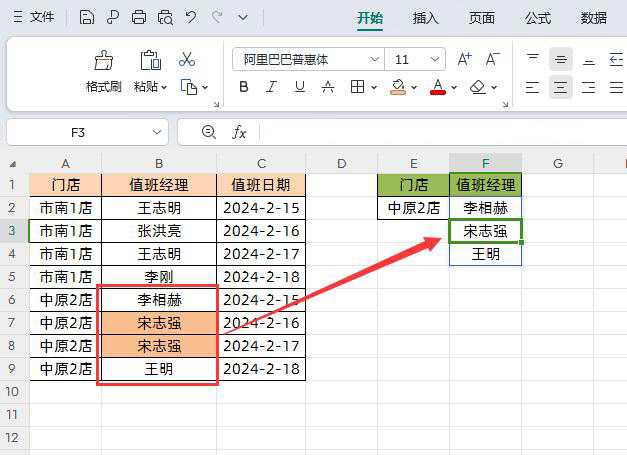Viewport: 627px width, 455px height.
Task: Toggle Strikethrough formatting
Action: 328,87
